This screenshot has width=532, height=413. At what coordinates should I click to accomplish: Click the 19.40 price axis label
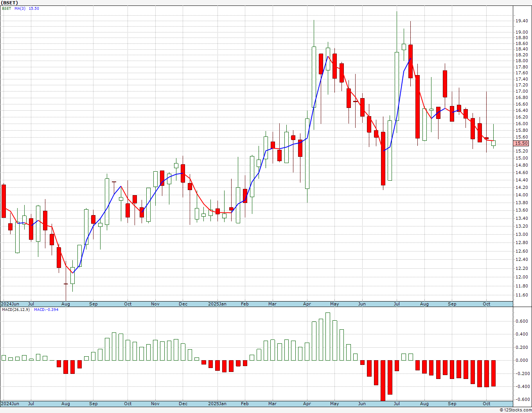pos(521,21)
